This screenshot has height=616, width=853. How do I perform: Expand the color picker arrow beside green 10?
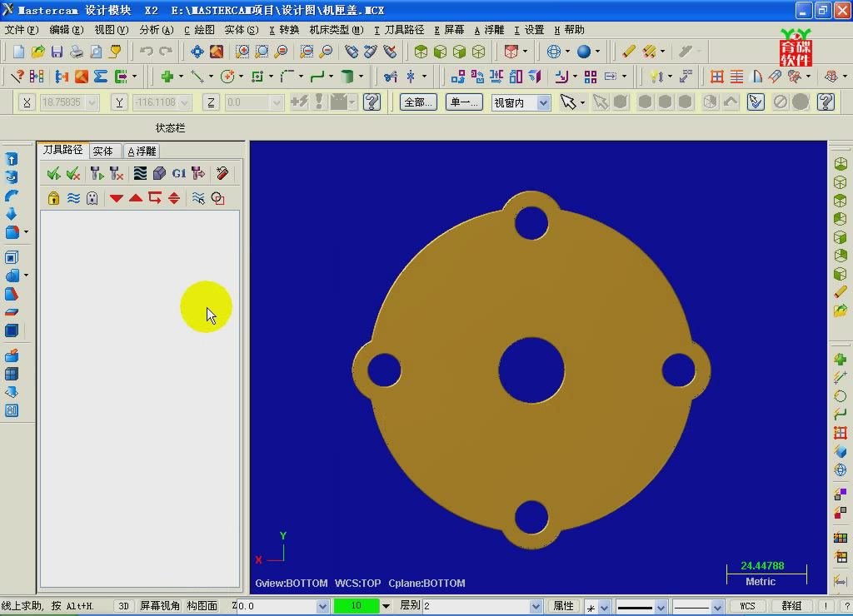[386, 606]
